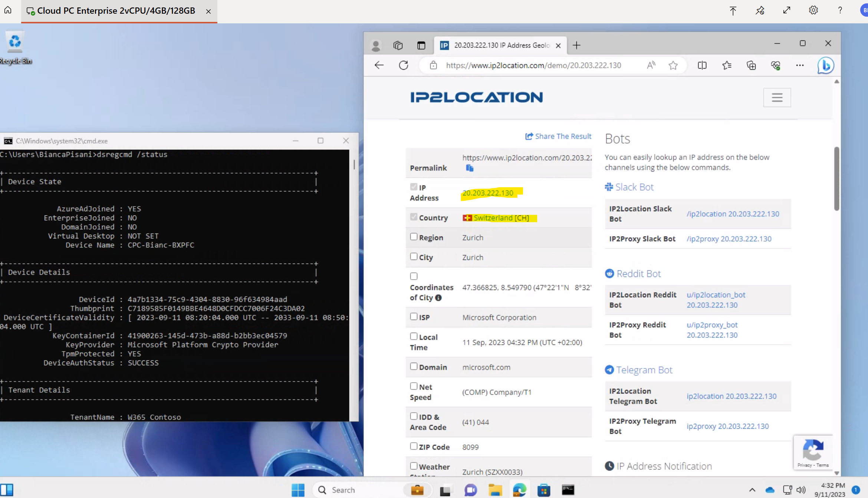Tick the City checkbox
The width and height of the screenshot is (868, 498).
414,257
